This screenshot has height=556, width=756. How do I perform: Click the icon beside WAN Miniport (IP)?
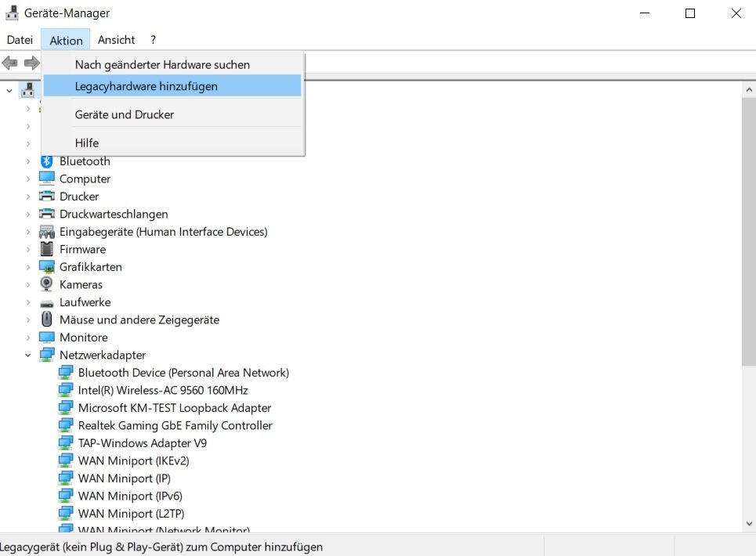tap(66, 478)
